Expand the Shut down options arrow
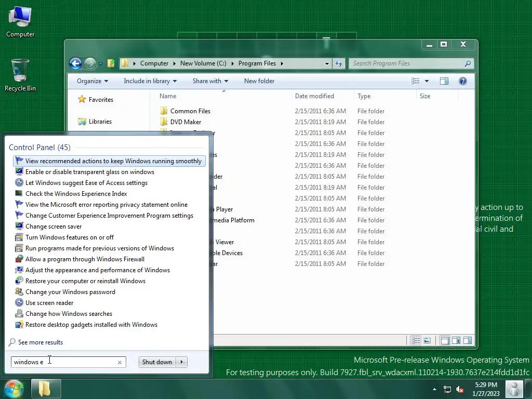Viewport: 532px width, 399px height. coord(182,362)
